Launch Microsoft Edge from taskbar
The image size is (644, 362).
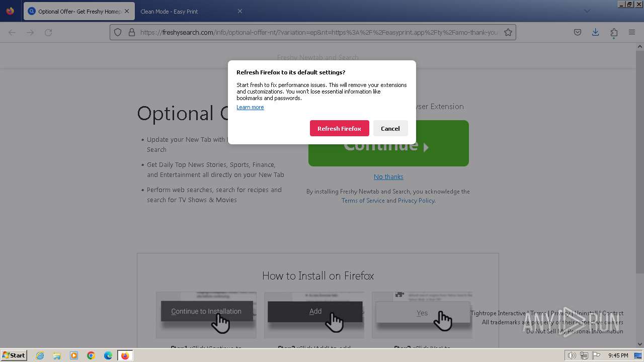108,355
